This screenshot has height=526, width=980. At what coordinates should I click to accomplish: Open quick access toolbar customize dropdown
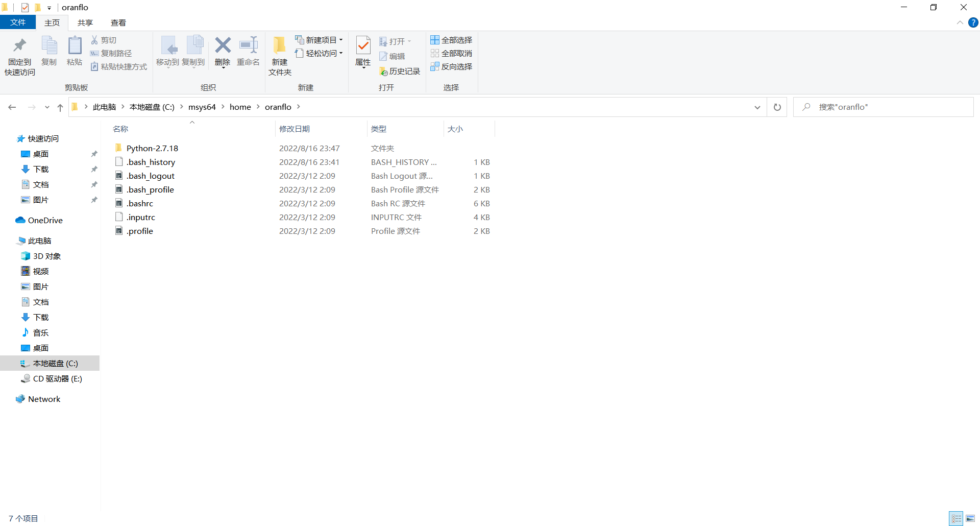pyautogui.click(x=49, y=8)
